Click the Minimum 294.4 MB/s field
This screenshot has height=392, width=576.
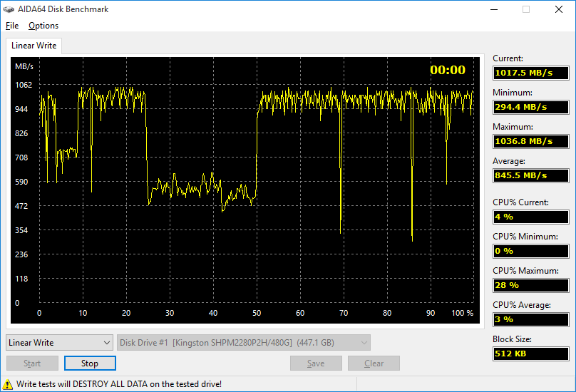530,107
